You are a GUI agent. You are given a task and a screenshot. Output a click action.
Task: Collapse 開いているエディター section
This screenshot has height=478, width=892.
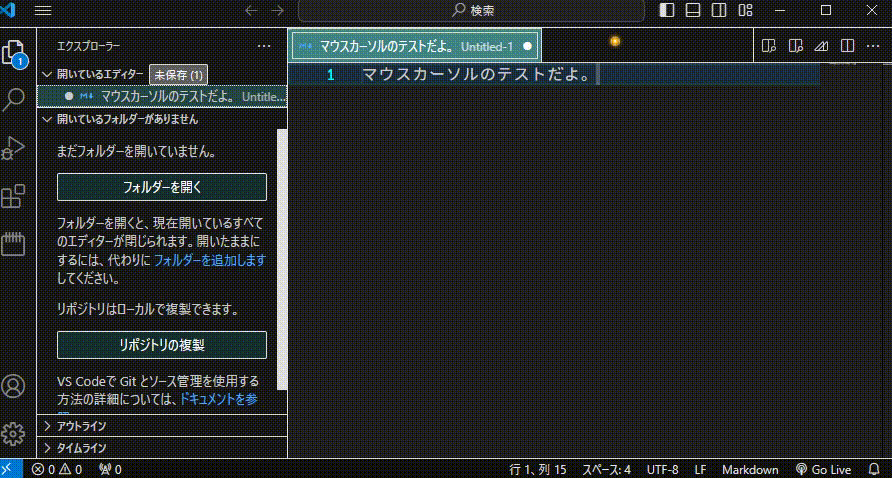pyautogui.click(x=47, y=74)
